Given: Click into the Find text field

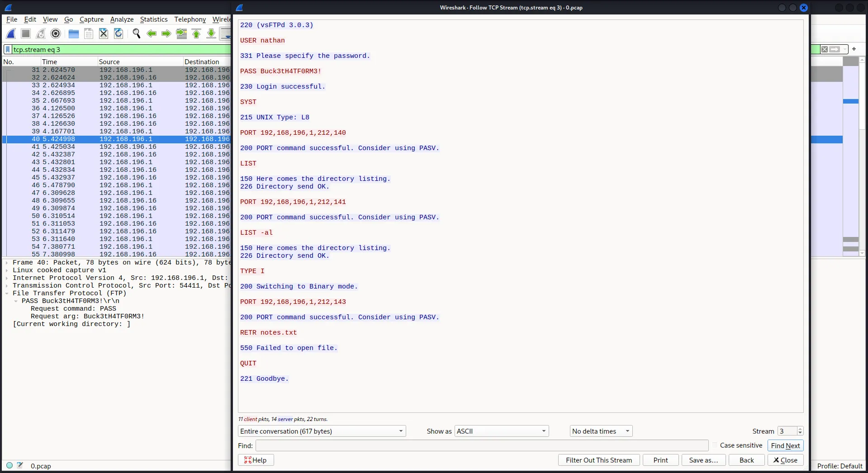Looking at the screenshot, I should (x=482, y=445).
